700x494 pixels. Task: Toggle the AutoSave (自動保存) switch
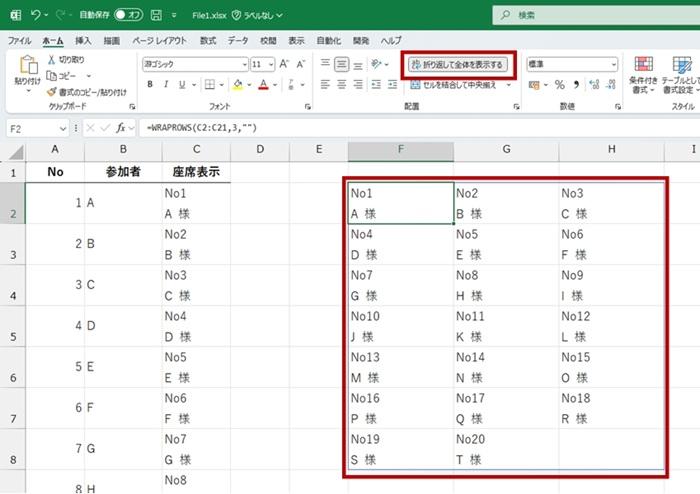128,15
